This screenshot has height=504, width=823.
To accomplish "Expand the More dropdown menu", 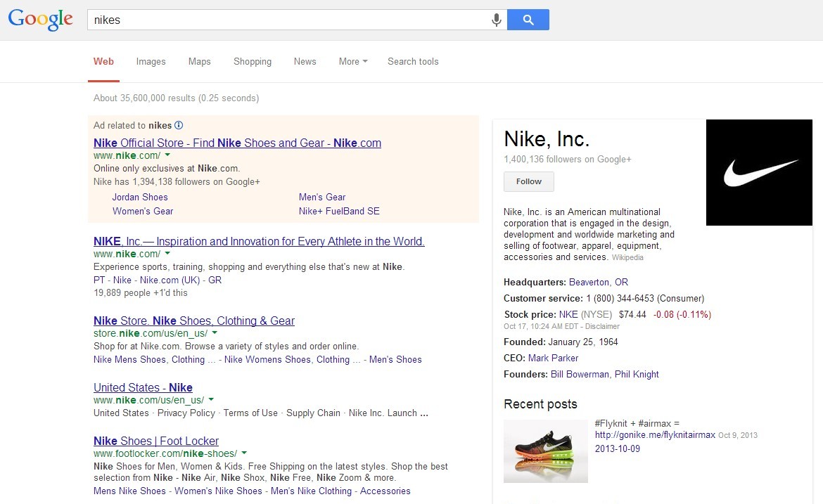I will [x=353, y=61].
